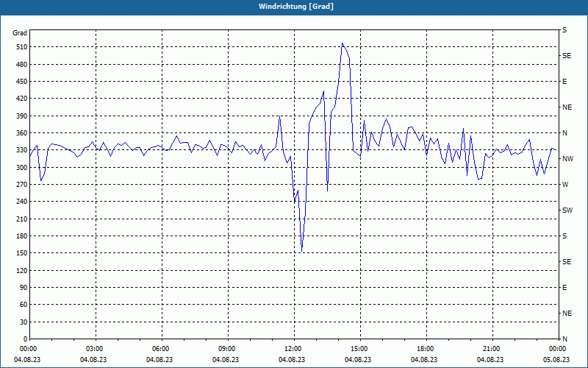Click the '60' y-axis value
The image size is (588, 368).
coord(24,305)
